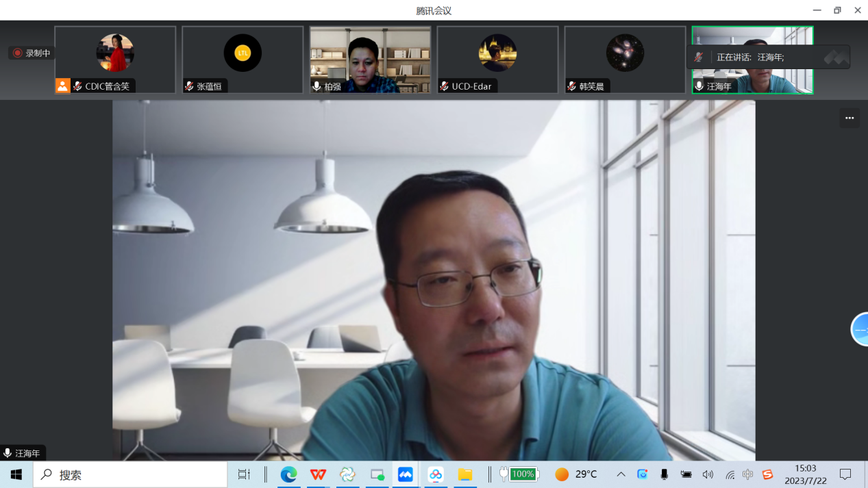Click the Baidu Netdisk taskbar icon
Viewport: 868px width, 488px height.
[x=436, y=474]
